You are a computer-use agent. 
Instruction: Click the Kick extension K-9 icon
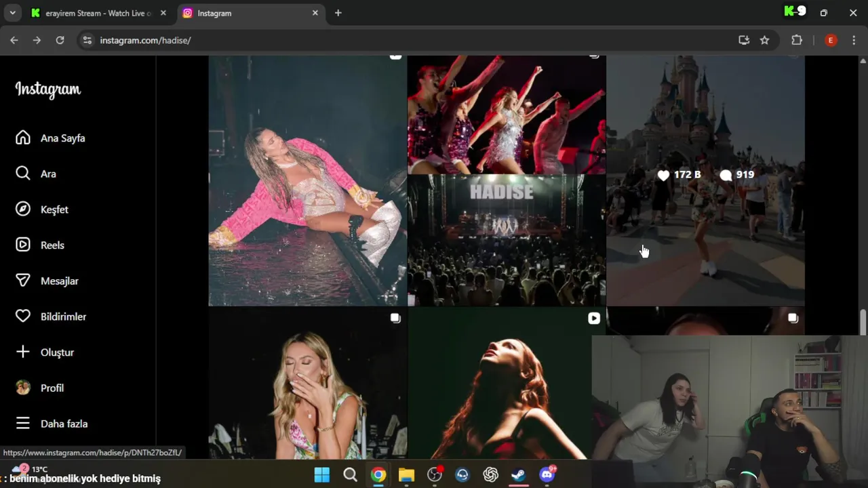pyautogui.click(x=795, y=11)
